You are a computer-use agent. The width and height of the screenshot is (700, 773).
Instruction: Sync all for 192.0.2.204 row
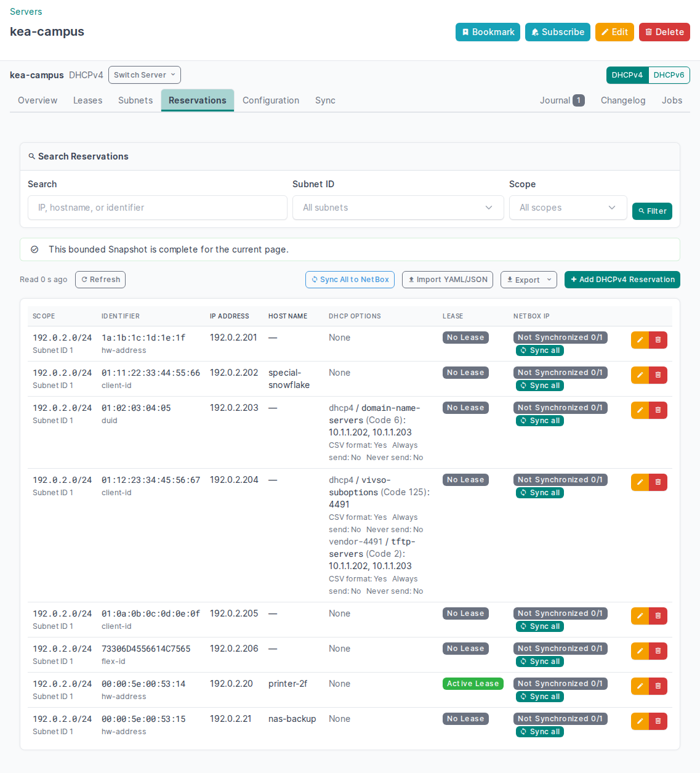pyautogui.click(x=540, y=493)
